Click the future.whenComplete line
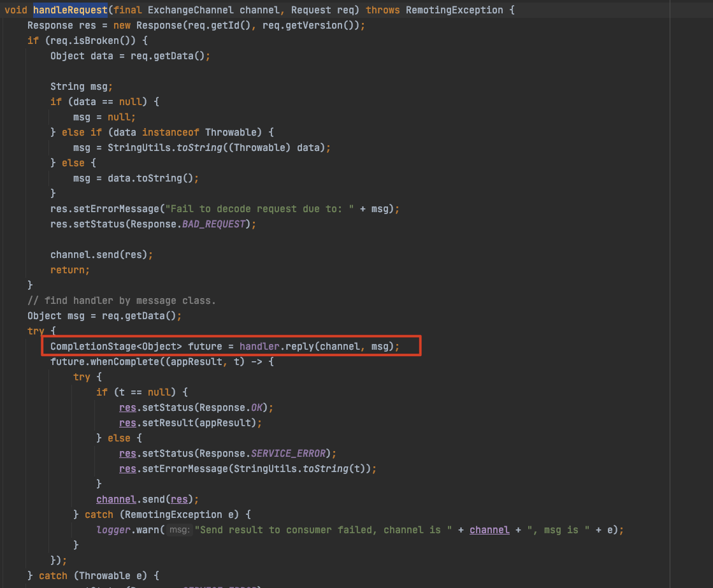713x588 pixels. [162, 362]
